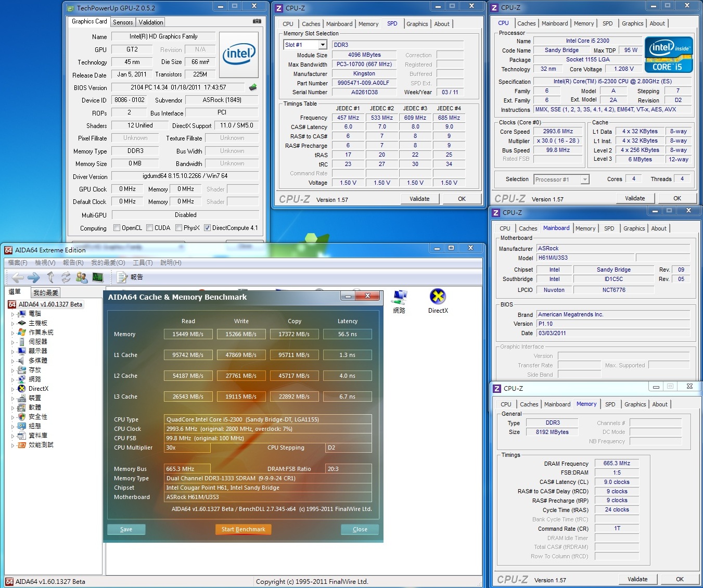This screenshot has height=588, width=703.
Task: Expand the 裝置 devices node arrow
Action: pos(12,398)
